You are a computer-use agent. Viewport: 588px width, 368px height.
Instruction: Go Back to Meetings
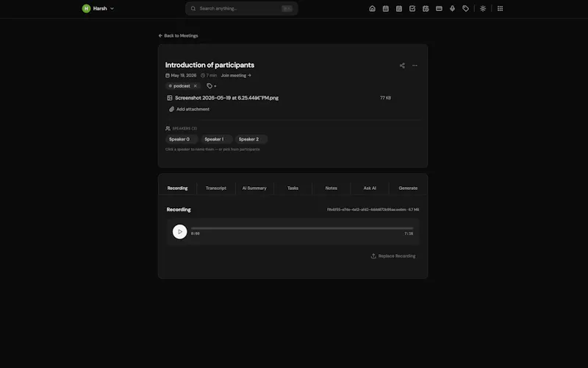[x=179, y=35]
